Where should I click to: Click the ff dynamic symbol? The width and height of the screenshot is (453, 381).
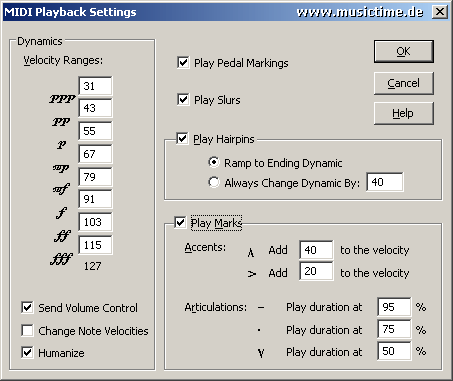pyautogui.click(x=62, y=236)
